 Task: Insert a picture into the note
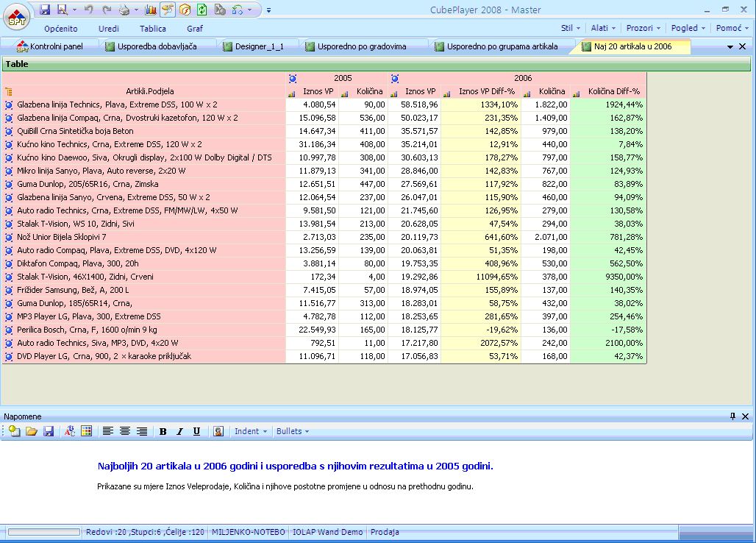tap(218, 432)
